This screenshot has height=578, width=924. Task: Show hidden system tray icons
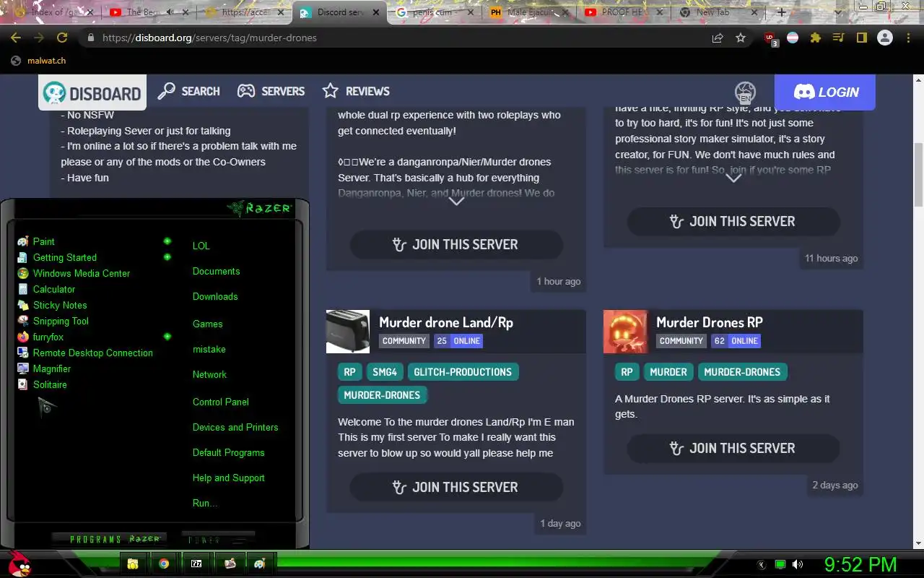(762, 564)
